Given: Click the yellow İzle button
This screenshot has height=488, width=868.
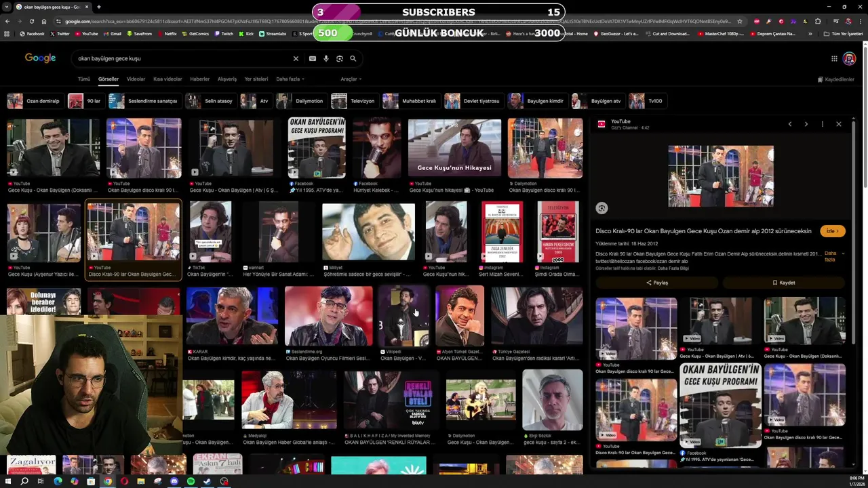Looking at the screenshot, I should pyautogui.click(x=833, y=231).
